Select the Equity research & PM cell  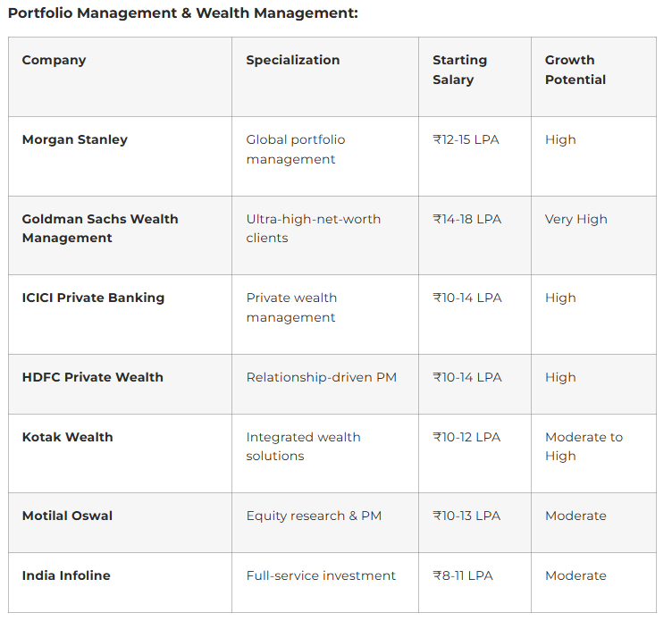[314, 516]
